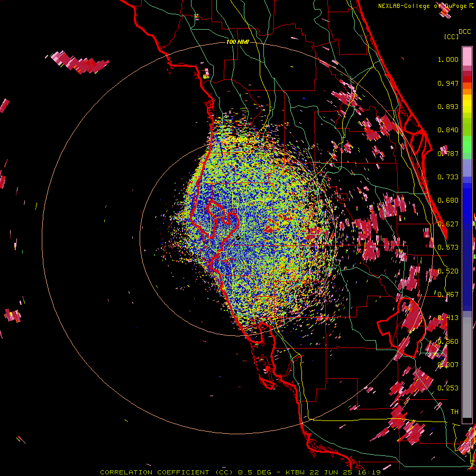The height and width of the screenshot is (476, 476).
Task: Click the KTBW radar site identifier
Action: 296,472
